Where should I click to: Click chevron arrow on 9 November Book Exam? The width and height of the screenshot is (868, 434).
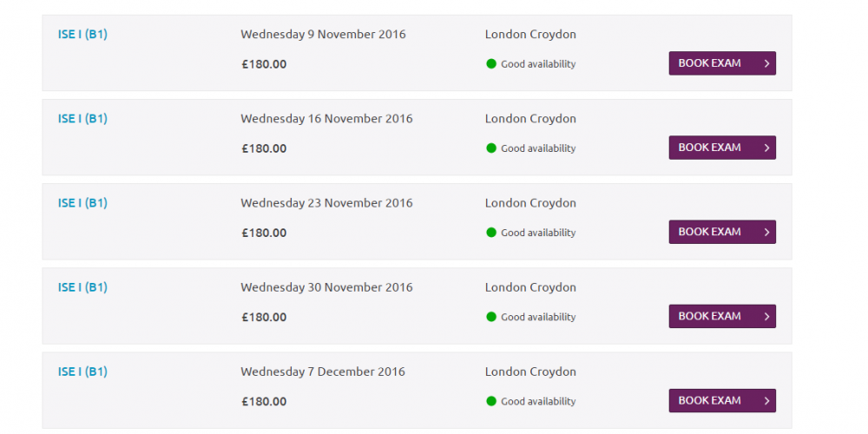(x=766, y=63)
